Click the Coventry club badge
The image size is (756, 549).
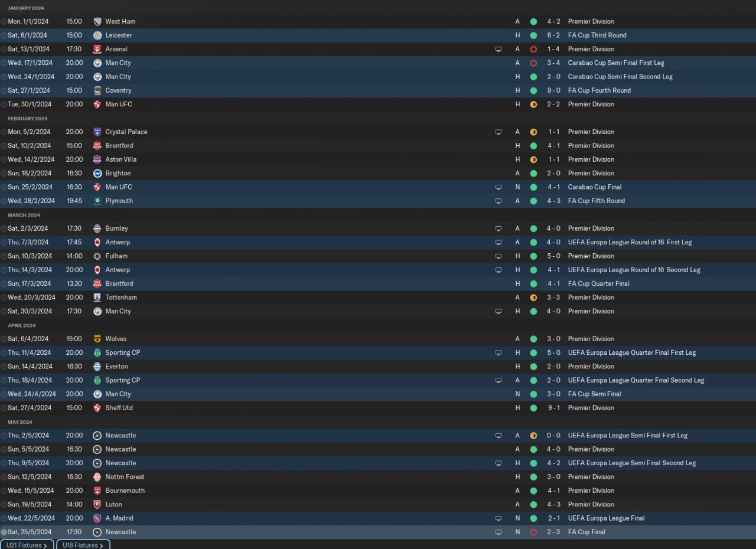click(x=97, y=90)
